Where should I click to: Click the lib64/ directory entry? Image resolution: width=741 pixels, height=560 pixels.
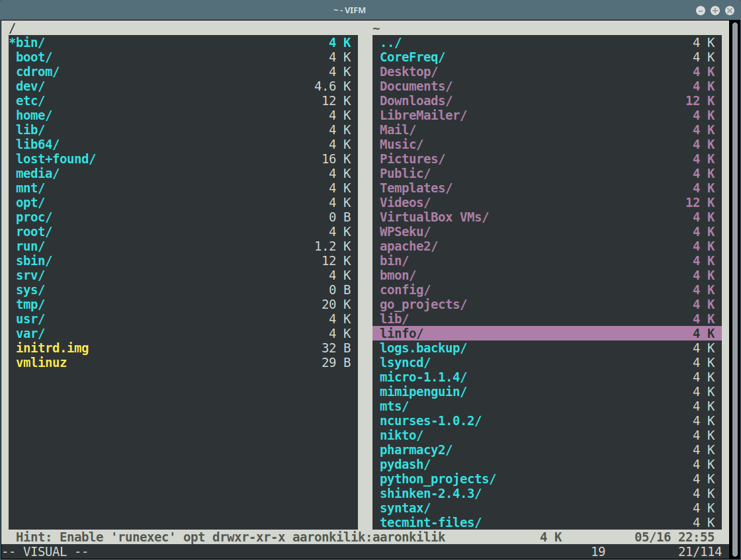pyautogui.click(x=183, y=145)
